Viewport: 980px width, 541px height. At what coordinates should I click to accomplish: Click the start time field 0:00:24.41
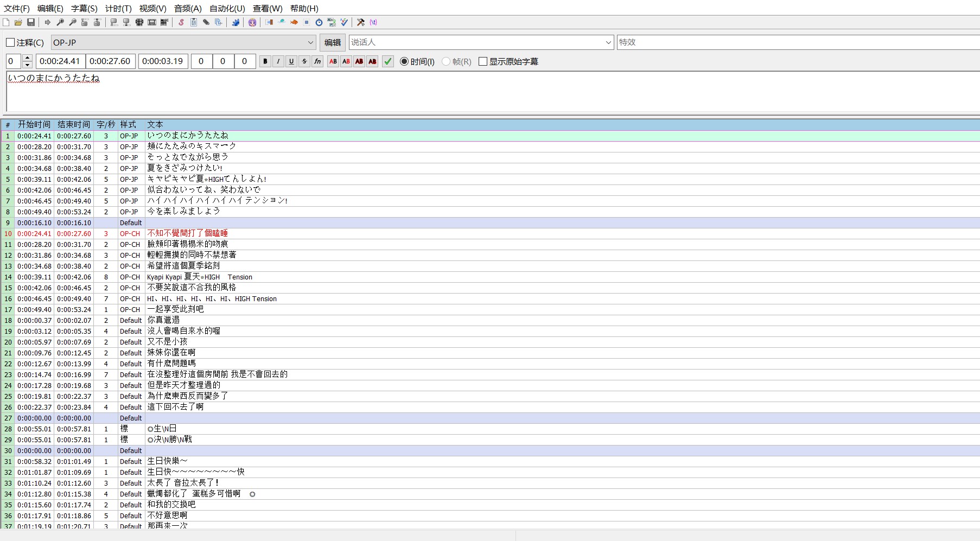point(60,61)
